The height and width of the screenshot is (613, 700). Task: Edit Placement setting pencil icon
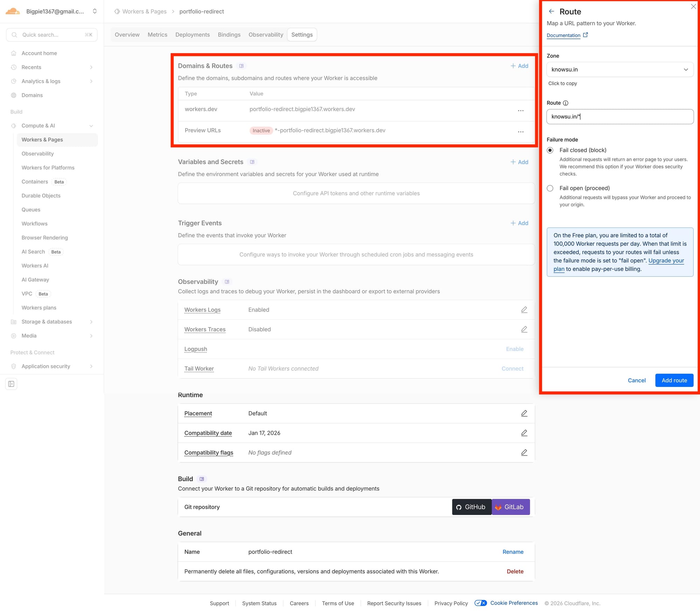[524, 413]
